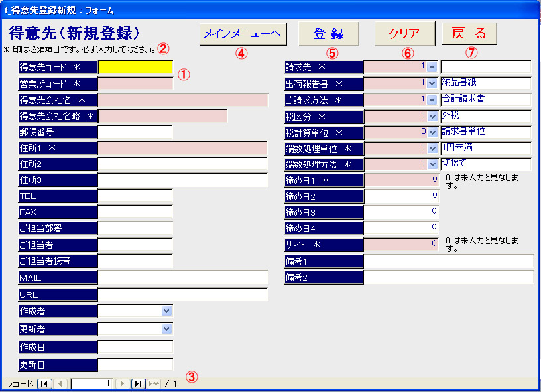Expand the 出荷報告書 dropdown list

coord(432,84)
